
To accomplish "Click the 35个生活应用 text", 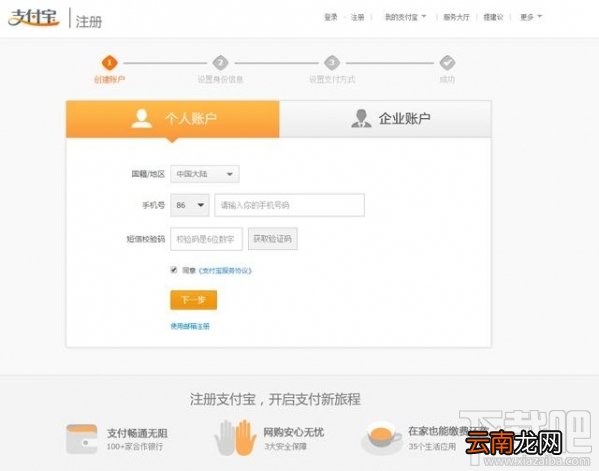I will (432, 447).
